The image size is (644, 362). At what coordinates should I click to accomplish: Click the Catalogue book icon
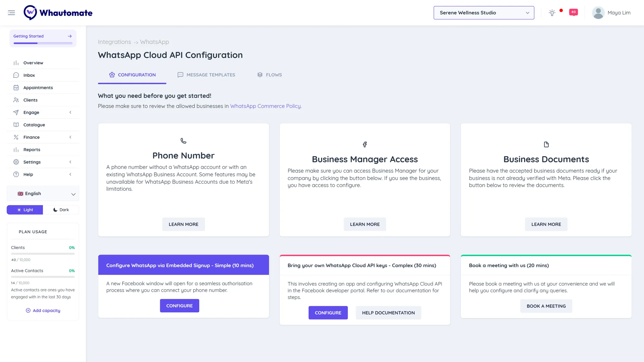click(x=16, y=125)
